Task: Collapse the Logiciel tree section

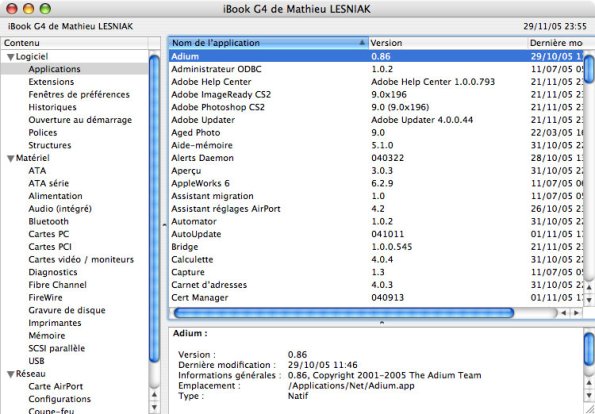Action: click(11, 57)
